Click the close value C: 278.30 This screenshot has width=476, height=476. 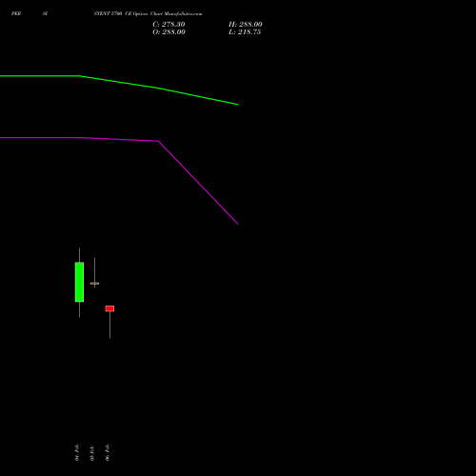169,25
